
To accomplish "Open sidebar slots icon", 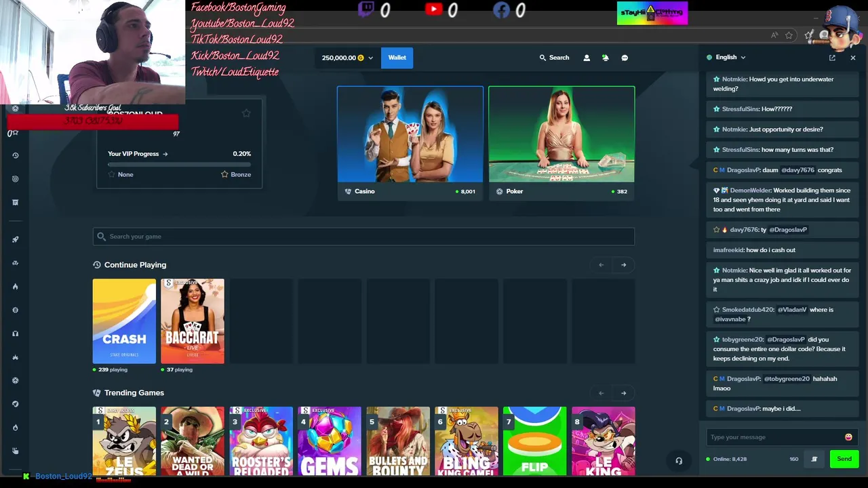I will click(x=15, y=263).
